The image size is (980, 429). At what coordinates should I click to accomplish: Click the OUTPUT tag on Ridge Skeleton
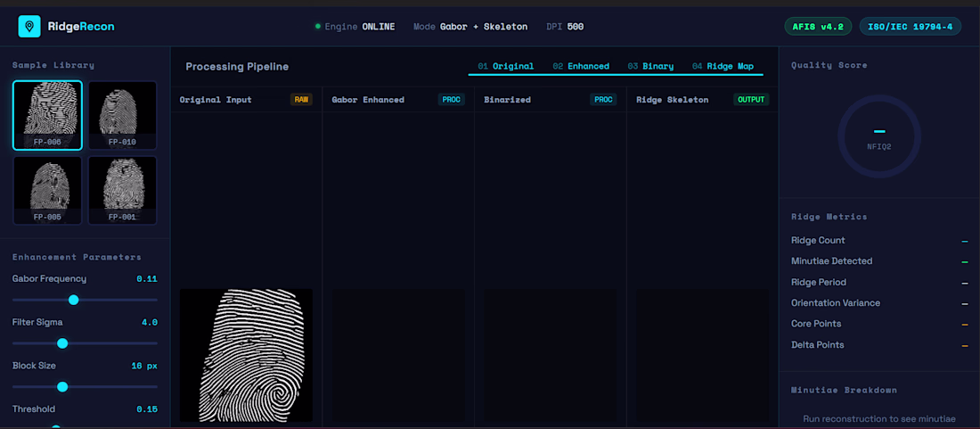coord(751,99)
